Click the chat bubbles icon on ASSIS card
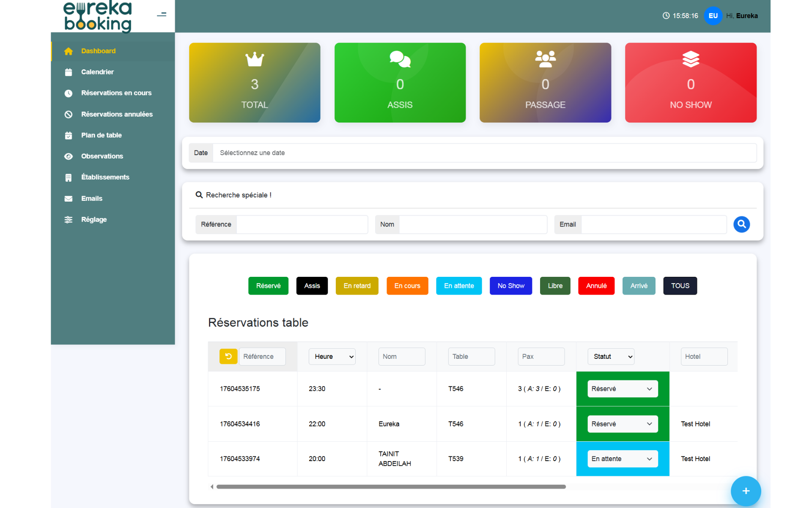812x508 pixels. pyautogui.click(x=400, y=59)
